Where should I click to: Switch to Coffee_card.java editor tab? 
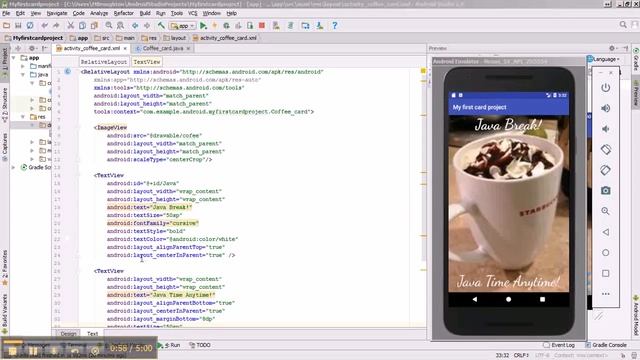pyautogui.click(x=162, y=48)
